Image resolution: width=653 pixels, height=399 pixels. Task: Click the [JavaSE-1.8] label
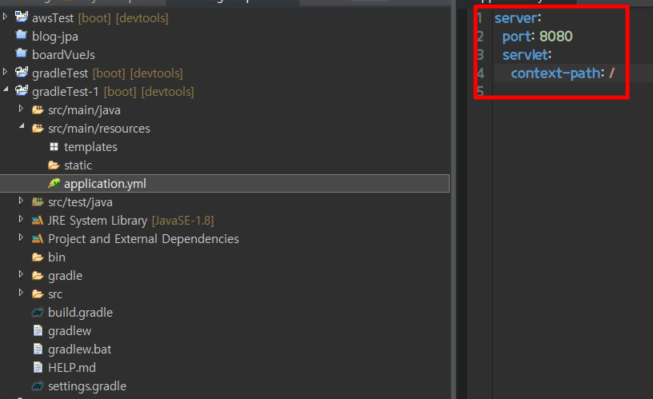[x=183, y=220]
